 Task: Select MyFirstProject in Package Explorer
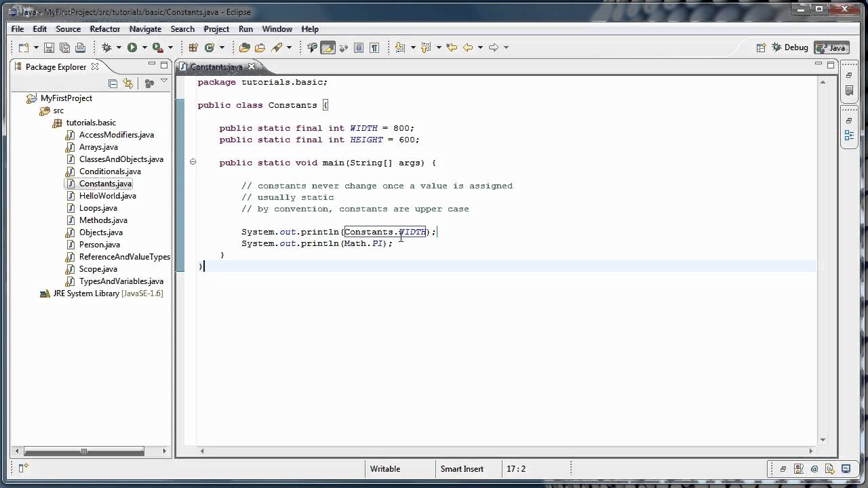(x=66, y=98)
